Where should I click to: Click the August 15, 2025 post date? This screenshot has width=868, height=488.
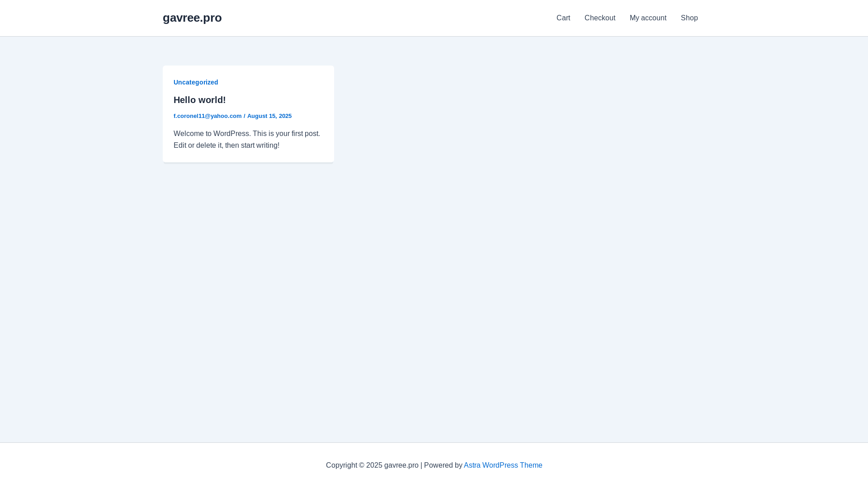click(x=269, y=116)
